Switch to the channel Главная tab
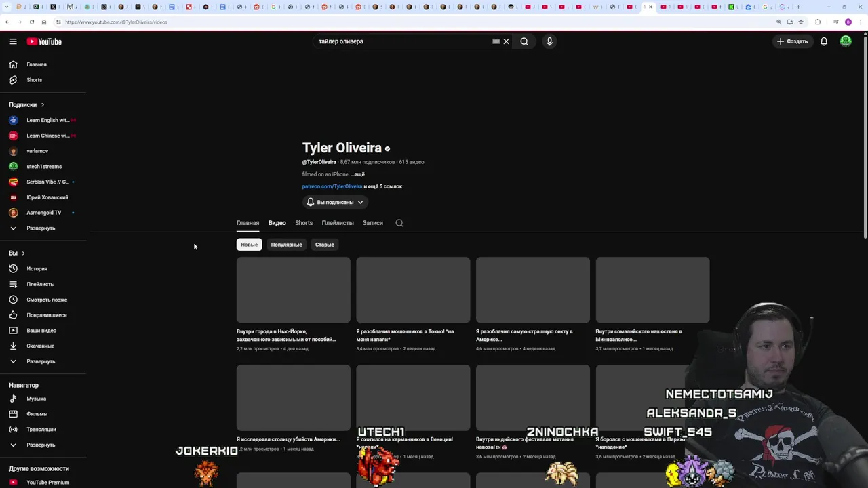The height and width of the screenshot is (488, 868). [x=248, y=223]
